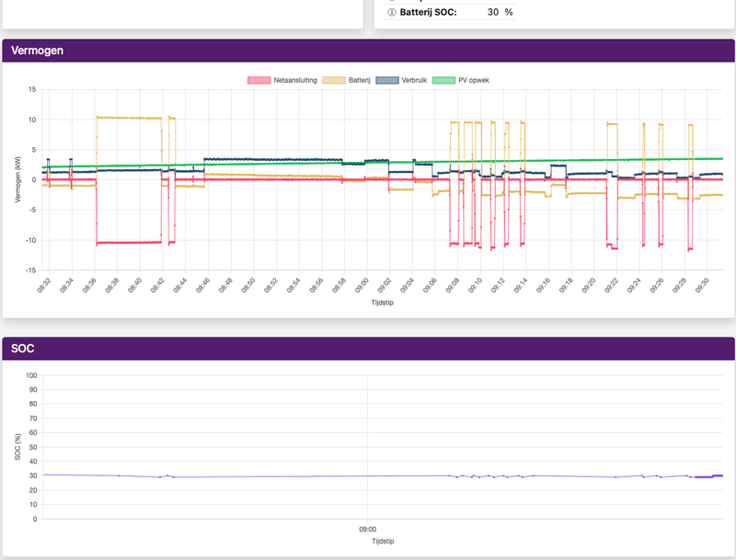Click the Batterij SOC label text

click(x=428, y=12)
